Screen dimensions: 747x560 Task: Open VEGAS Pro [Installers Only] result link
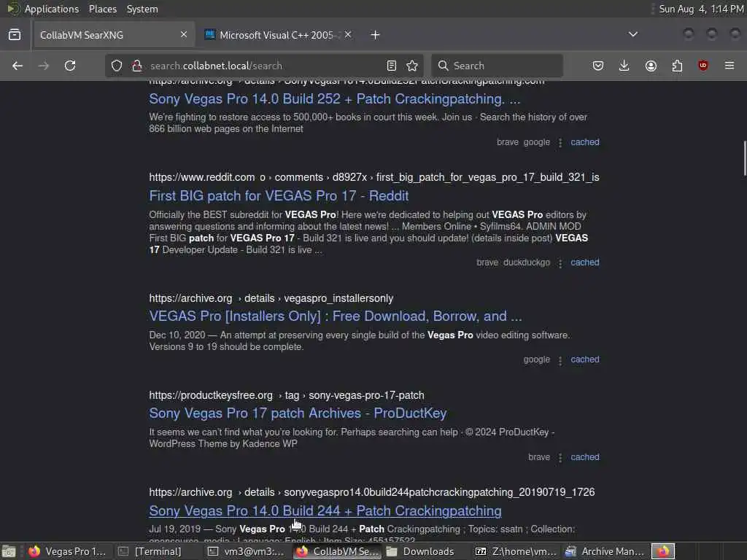[336, 316]
